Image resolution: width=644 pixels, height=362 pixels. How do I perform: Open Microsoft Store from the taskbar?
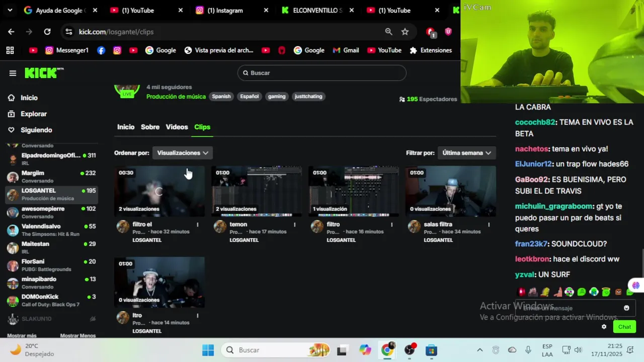(x=432, y=350)
